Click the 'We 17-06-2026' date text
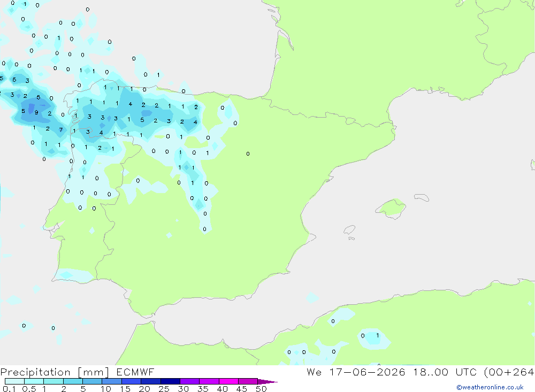This screenshot has height=392, width=535. 356,372
